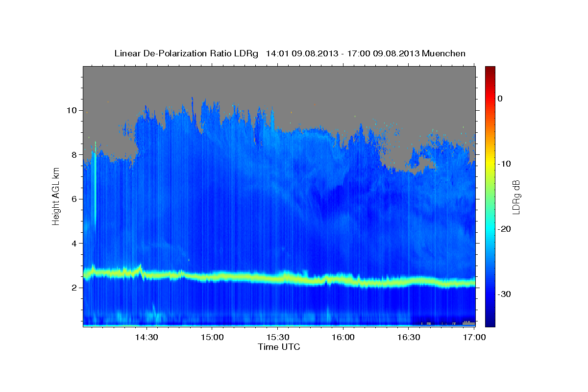Click the 15:00 time tick label

212,338
